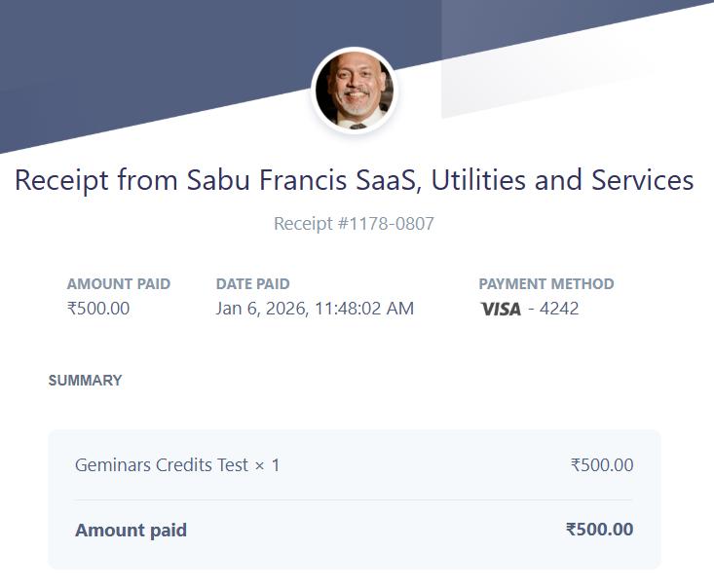Click the Geminars Credits Test line item
The height and width of the screenshot is (588, 714).
pyautogui.click(x=162, y=465)
